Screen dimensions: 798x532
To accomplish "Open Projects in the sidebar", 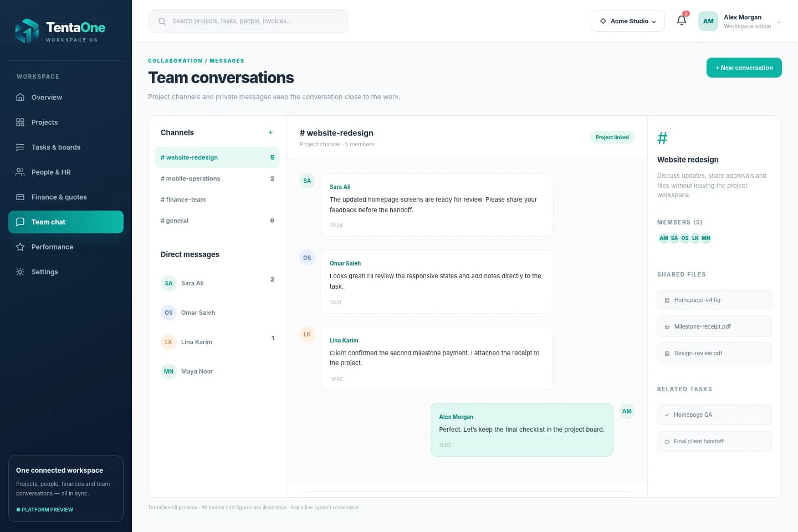I will click(x=66, y=122).
